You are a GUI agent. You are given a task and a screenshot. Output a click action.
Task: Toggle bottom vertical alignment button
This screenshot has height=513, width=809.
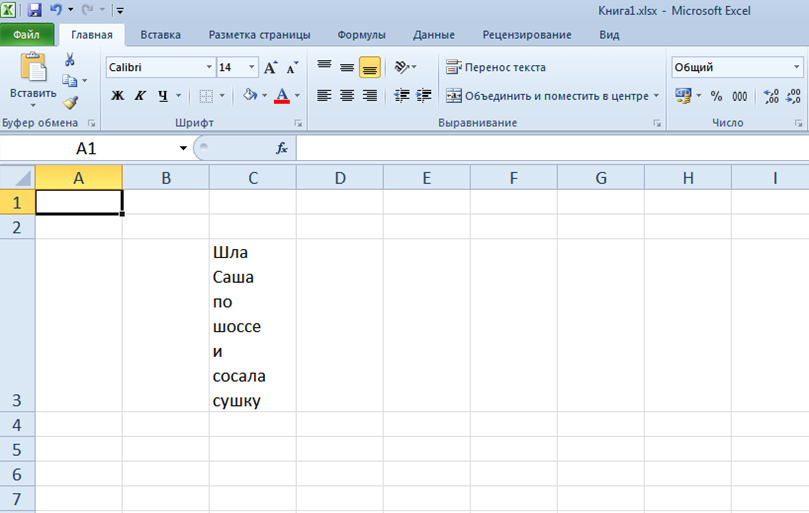click(x=370, y=68)
